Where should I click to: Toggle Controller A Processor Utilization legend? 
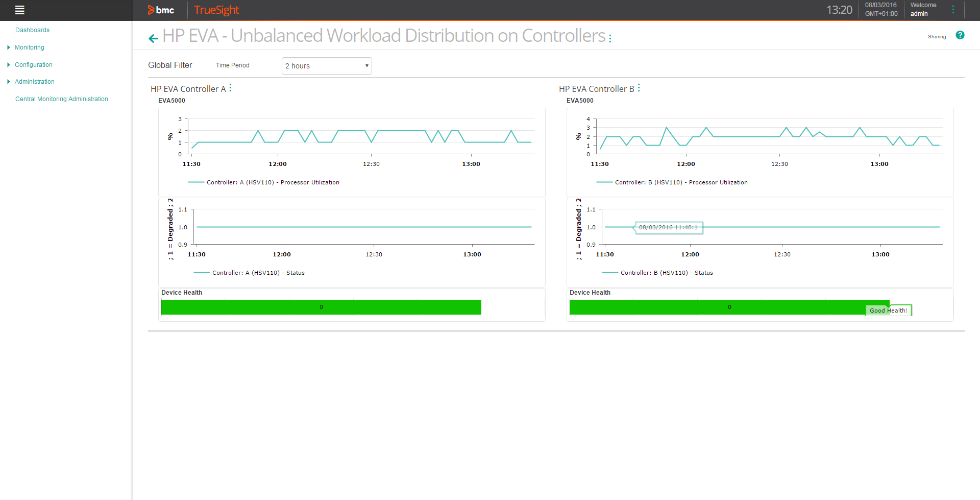point(263,182)
